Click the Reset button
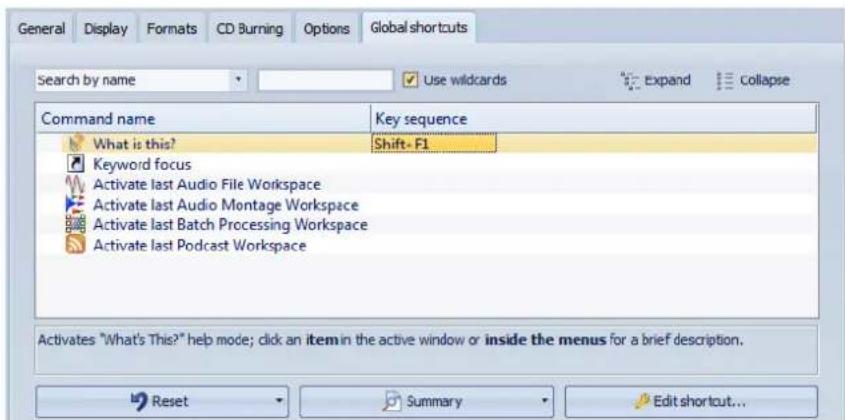Viewport: 845px width, 420px height. point(162,402)
